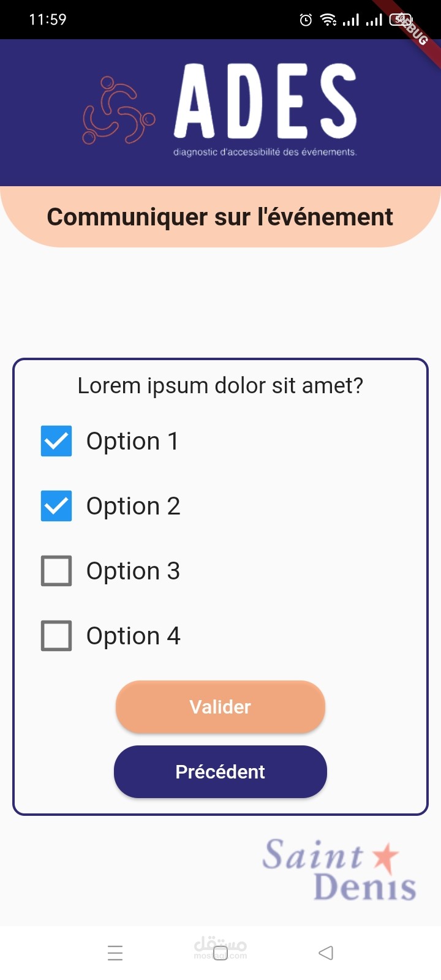Tap the battery indicator icon
This screenshot has width=441, height=980.
click(x=401, y=20)
